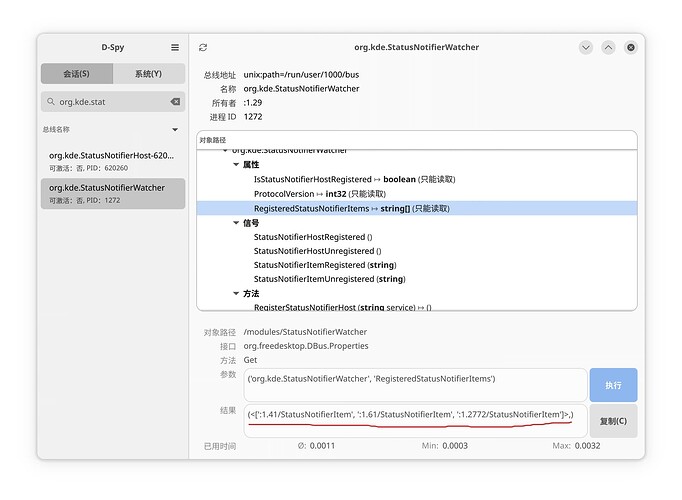This screenshot has height=500, width=682.
Task: Click the 对象路径 column header
Action: (x=417, y=140)
